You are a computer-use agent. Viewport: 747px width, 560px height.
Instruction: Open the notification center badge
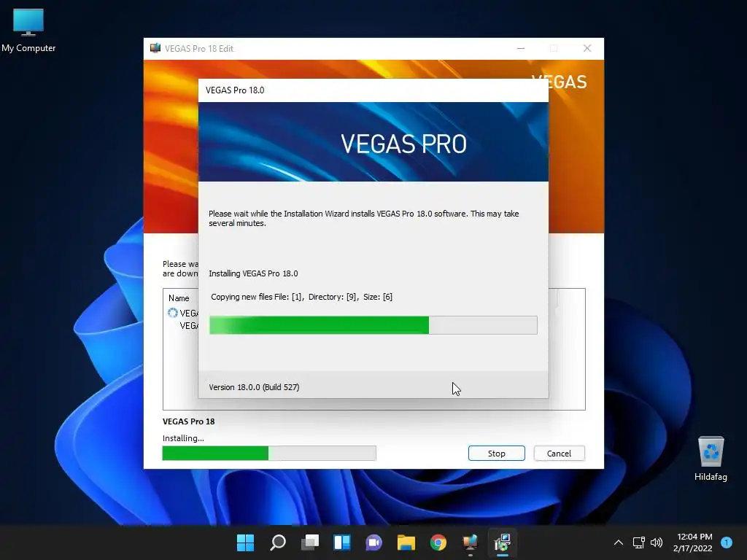727,542
